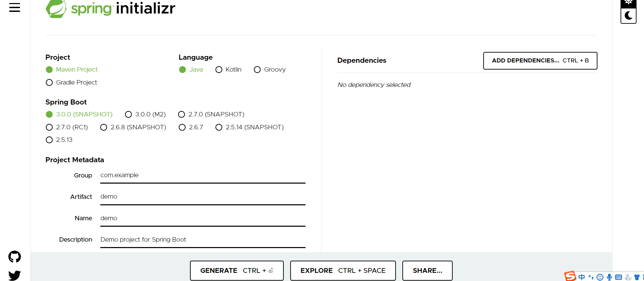644x281 pixels.
Task: Switch to dark theme with moon icon
Action: coord(628,16)
